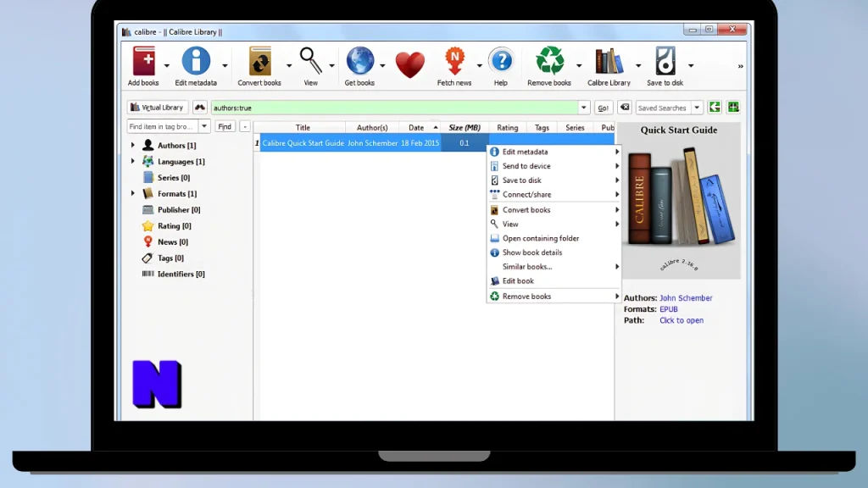
Task: Sort by the Size (MB) column header
Action: pos(464,128)
